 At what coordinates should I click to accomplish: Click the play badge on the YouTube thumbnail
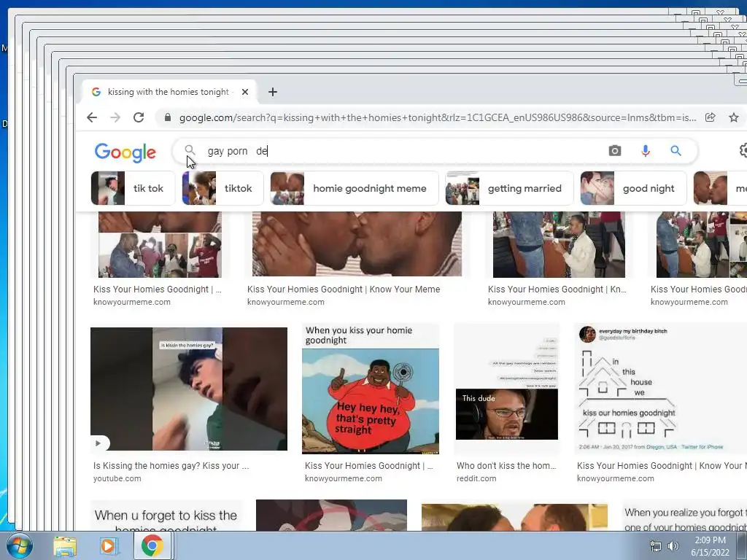coord(98,443)
